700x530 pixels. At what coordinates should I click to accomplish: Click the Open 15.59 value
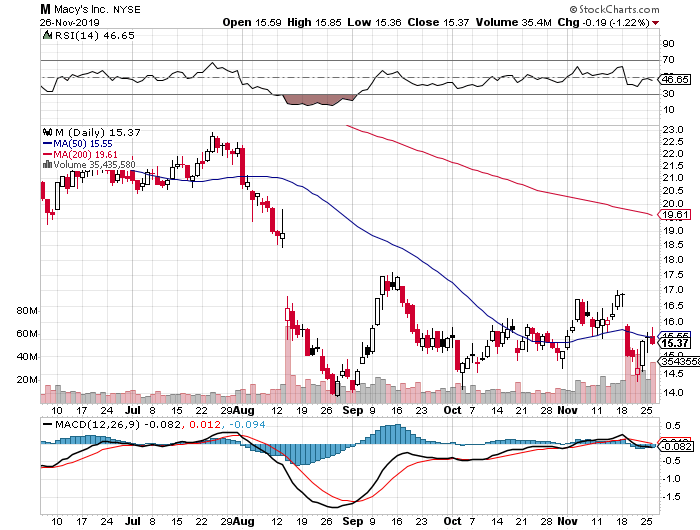point(252,22)
